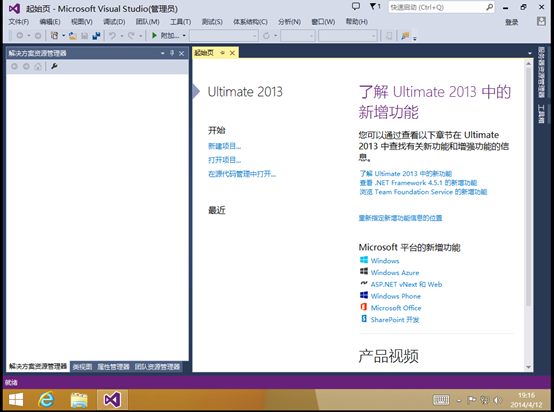Open the SharePoint 开发 link

tap(395, 320)
